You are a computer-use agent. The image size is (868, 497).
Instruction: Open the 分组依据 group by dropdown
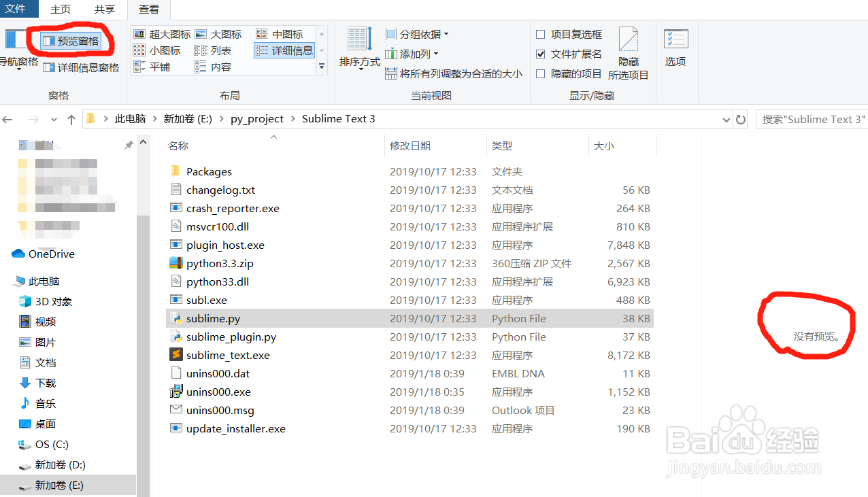coord(414,33)
